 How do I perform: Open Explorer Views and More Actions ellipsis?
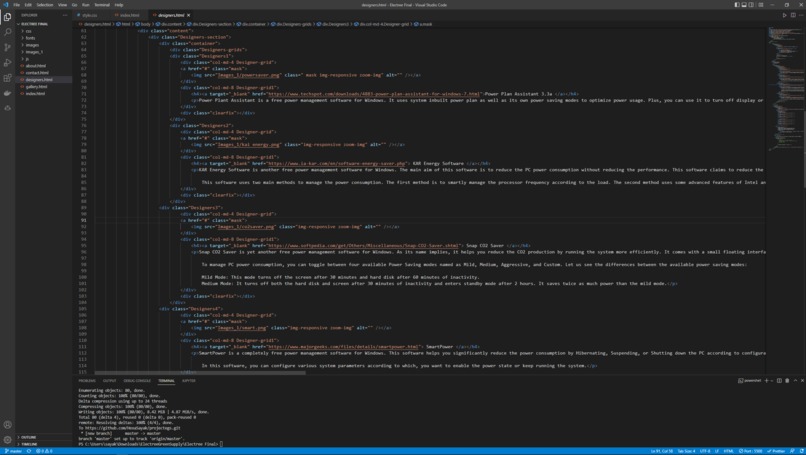[x=65, y=15]
